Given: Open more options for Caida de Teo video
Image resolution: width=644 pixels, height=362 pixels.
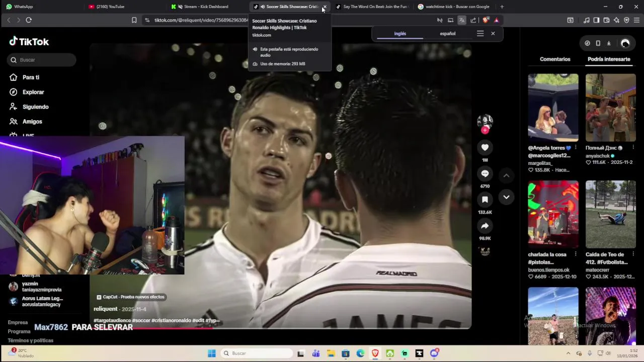Looking at the screenshot, I should tap(633, 254).
